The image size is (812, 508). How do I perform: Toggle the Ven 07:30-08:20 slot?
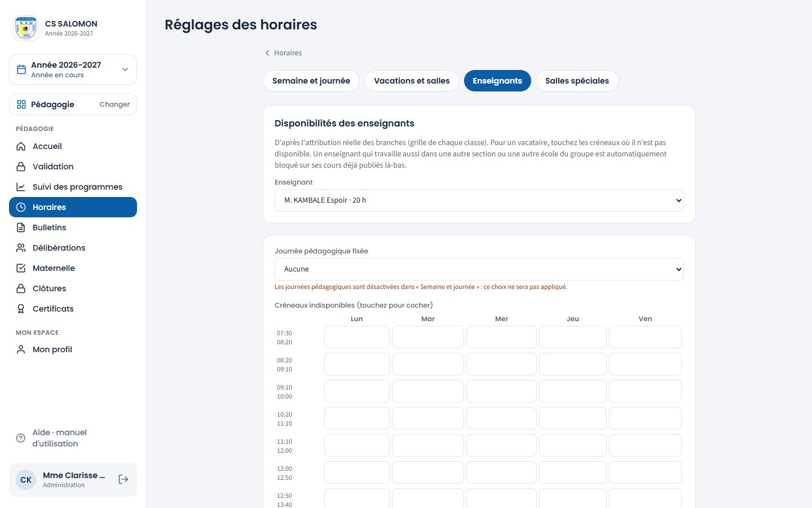click(645, 337)
